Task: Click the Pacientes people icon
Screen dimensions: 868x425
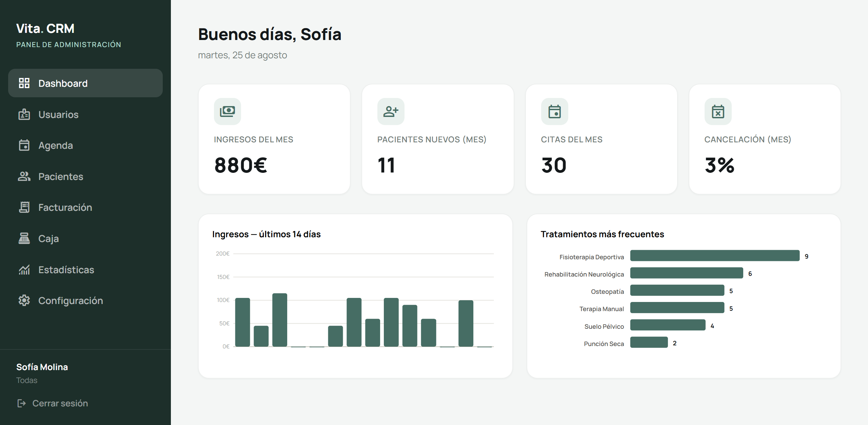Action: (24, 176)
